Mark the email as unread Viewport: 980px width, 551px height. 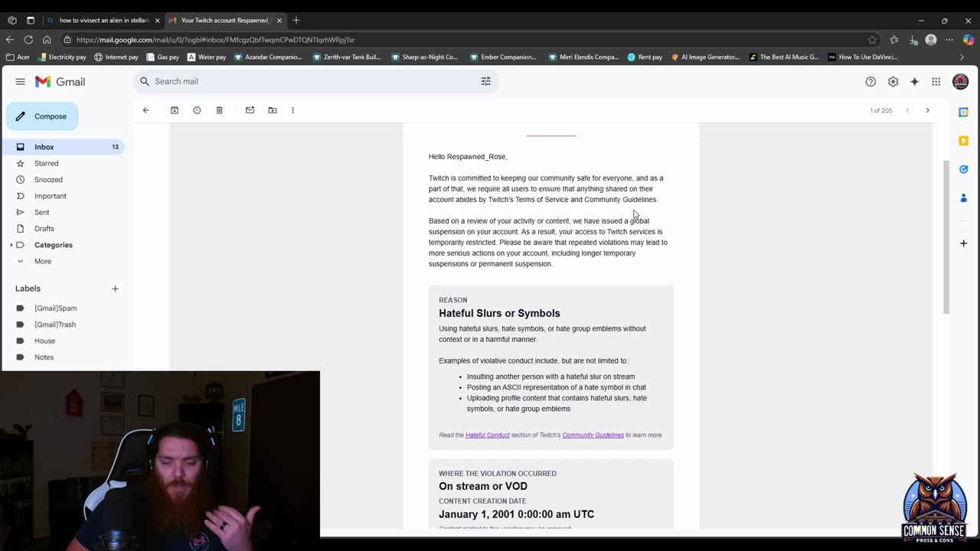point(250,110)
